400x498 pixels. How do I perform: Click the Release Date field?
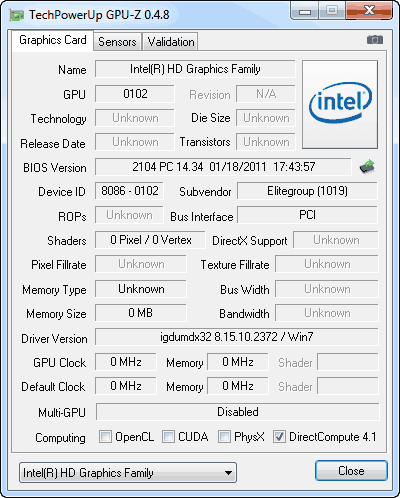135,142
